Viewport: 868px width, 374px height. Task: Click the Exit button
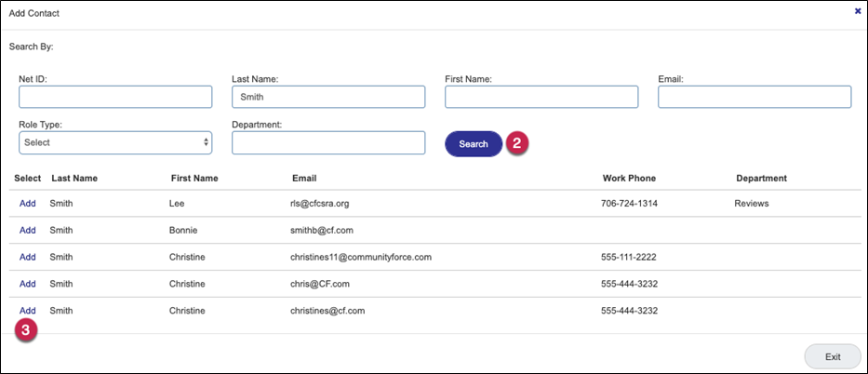click(x=832, y=356)
